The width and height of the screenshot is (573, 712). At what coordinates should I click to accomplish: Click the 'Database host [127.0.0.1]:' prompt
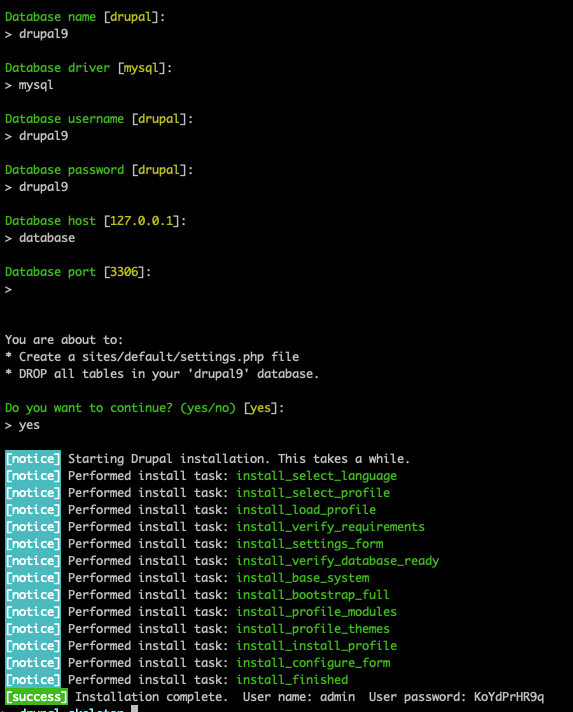pyautogui.click(x=95, y=221)
